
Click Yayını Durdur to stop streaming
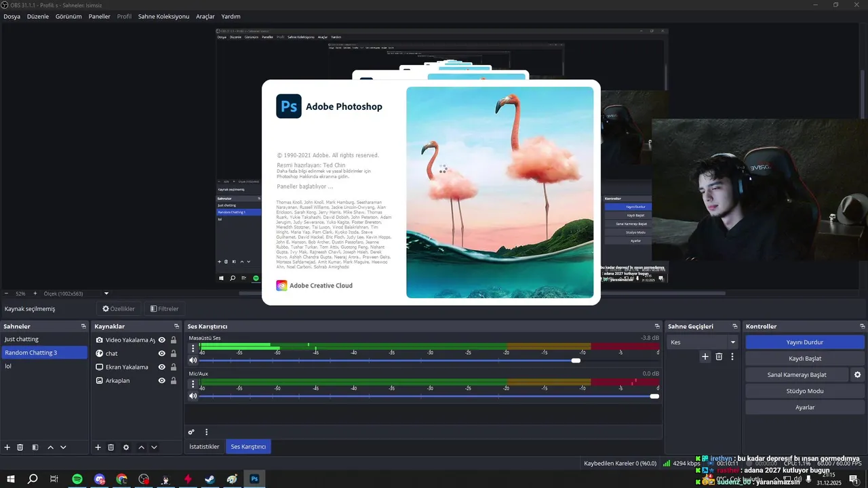[804, 342]
